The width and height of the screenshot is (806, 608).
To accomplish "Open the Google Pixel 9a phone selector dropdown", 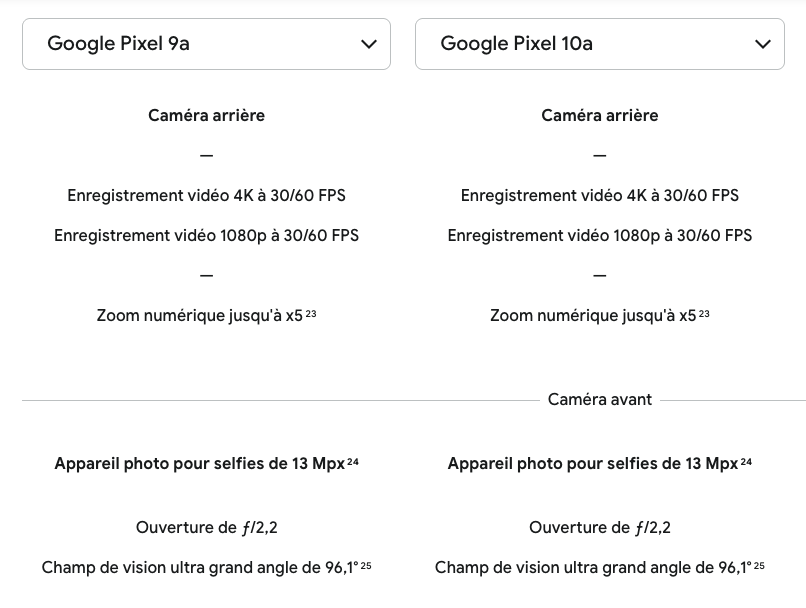I will 206,44.
